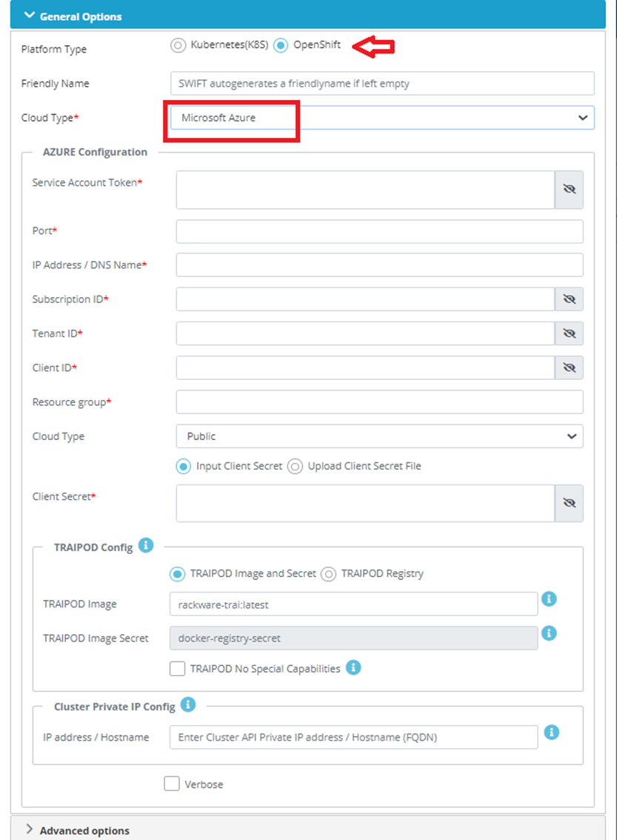Click the 'AZURE Configuration' group heading
This screenshot has width=617, height=840.
[95, 152]
